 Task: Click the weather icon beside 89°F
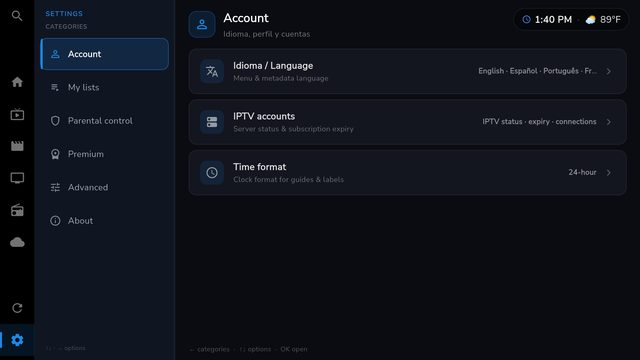click(591, 20)
